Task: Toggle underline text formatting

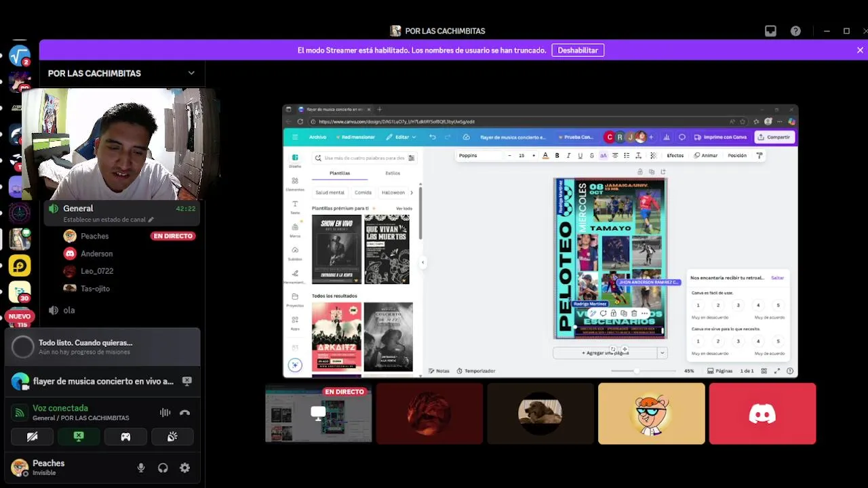Action: (x=580, y=155)
